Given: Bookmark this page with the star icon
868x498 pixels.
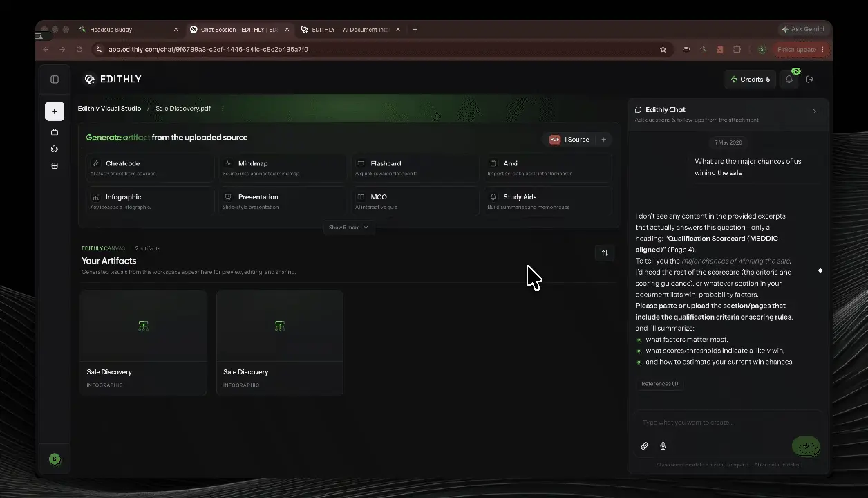Looking at the screenshot, I should pos(663,50).
